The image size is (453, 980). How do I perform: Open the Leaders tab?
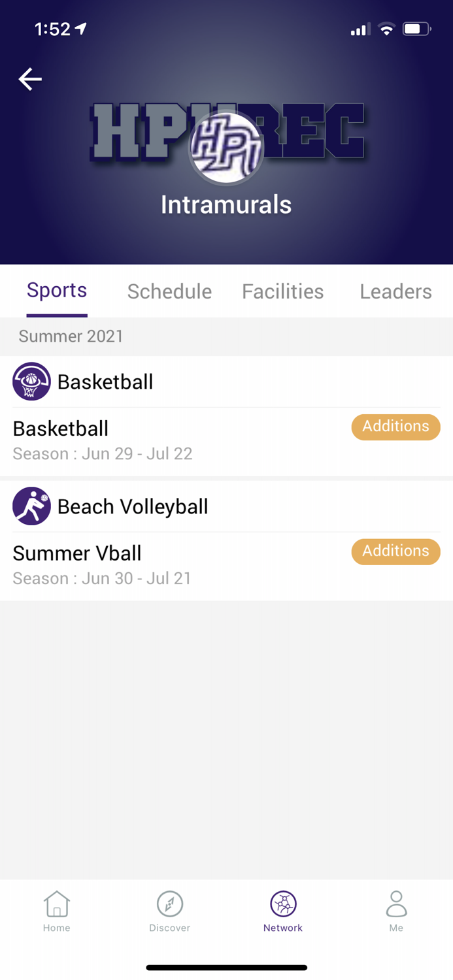pos(395,291)
